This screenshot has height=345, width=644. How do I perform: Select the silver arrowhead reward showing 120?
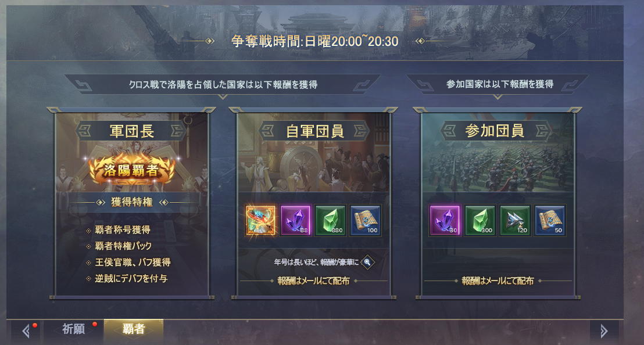[x=514, y=220]
